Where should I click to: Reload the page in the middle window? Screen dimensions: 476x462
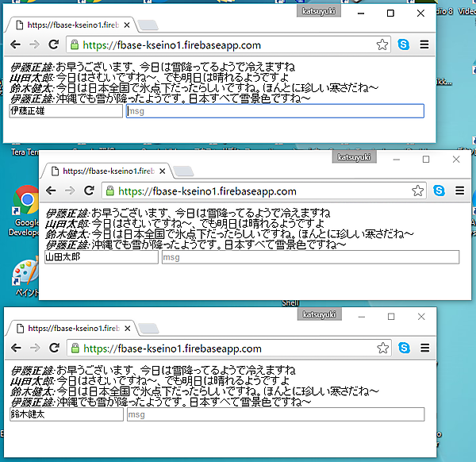pos(89,191)
